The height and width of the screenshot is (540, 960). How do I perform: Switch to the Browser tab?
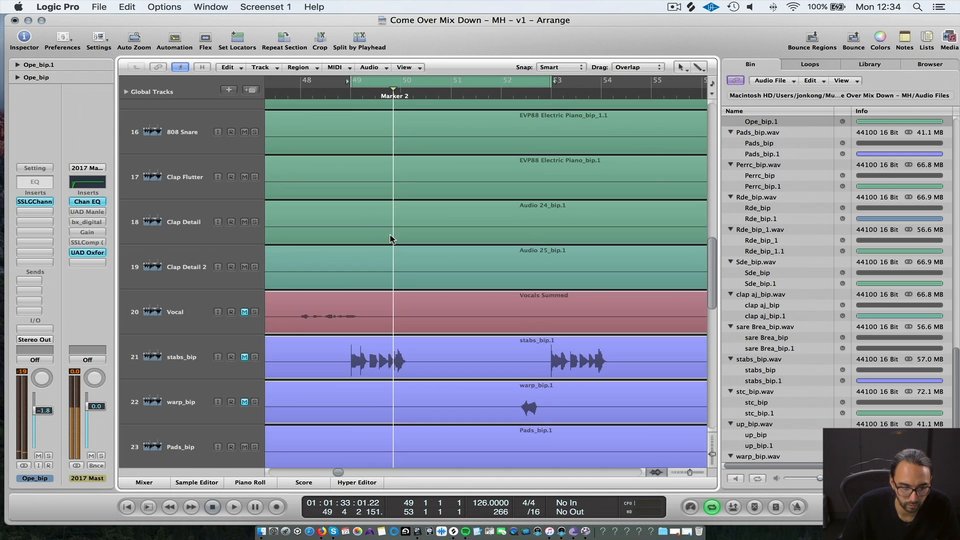coord(929,64)
